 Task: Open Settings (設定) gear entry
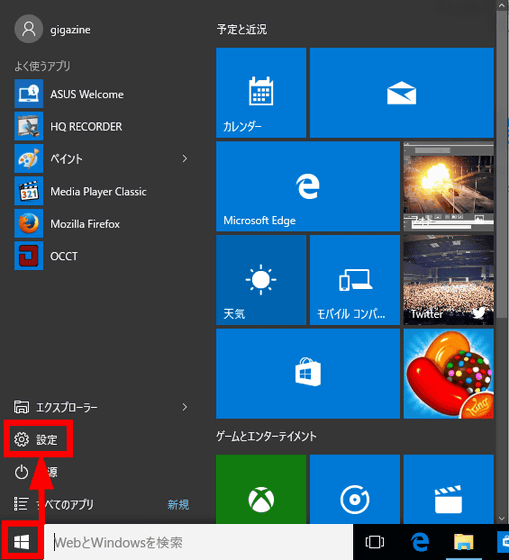pos(39,439)
